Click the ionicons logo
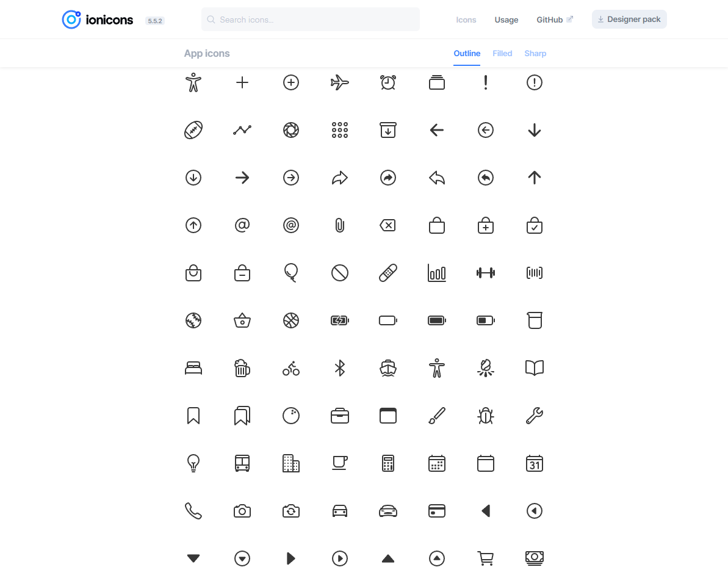The width and height of the screenshot is (728, 578). pos(98,20)
